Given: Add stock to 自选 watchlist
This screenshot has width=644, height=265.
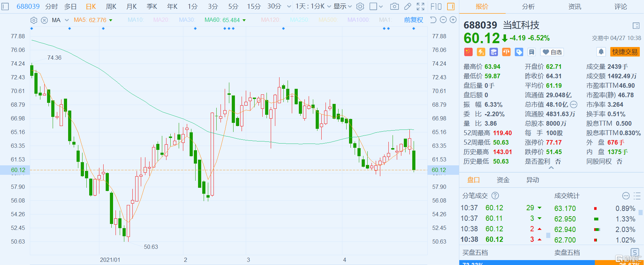Looking at the screenshot, I should click(552, 52).
